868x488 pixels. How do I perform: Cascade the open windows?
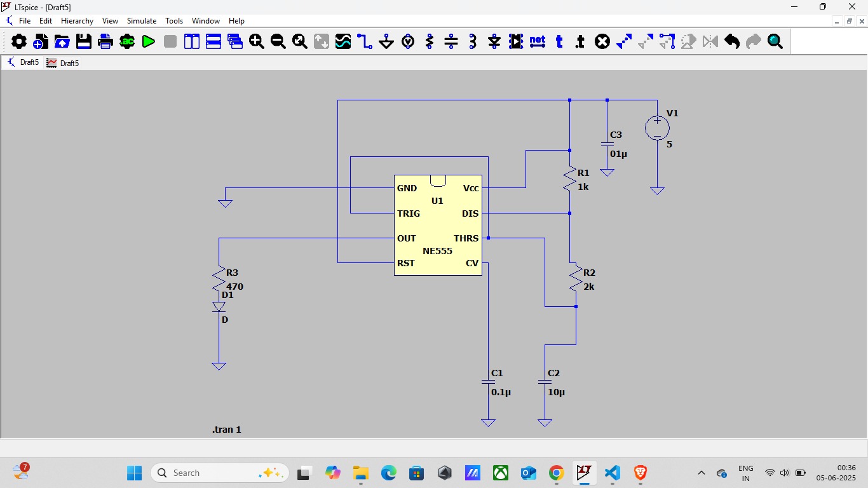(x=235, y=42)
